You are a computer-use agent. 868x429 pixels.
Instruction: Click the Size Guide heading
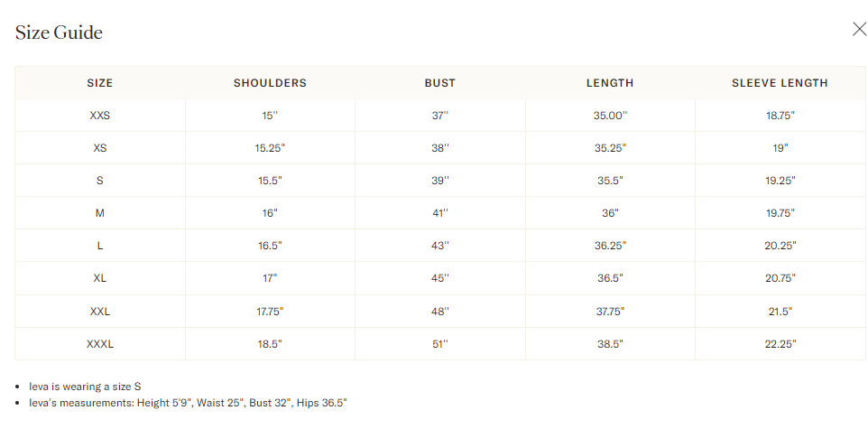pos(59,33)
